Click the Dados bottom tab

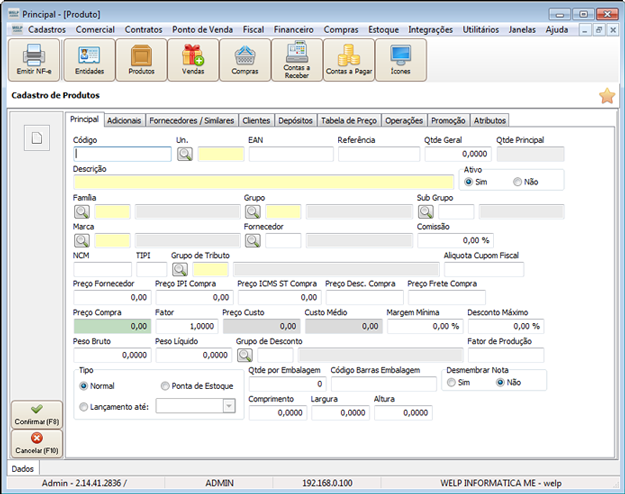(x=23, y=469)
